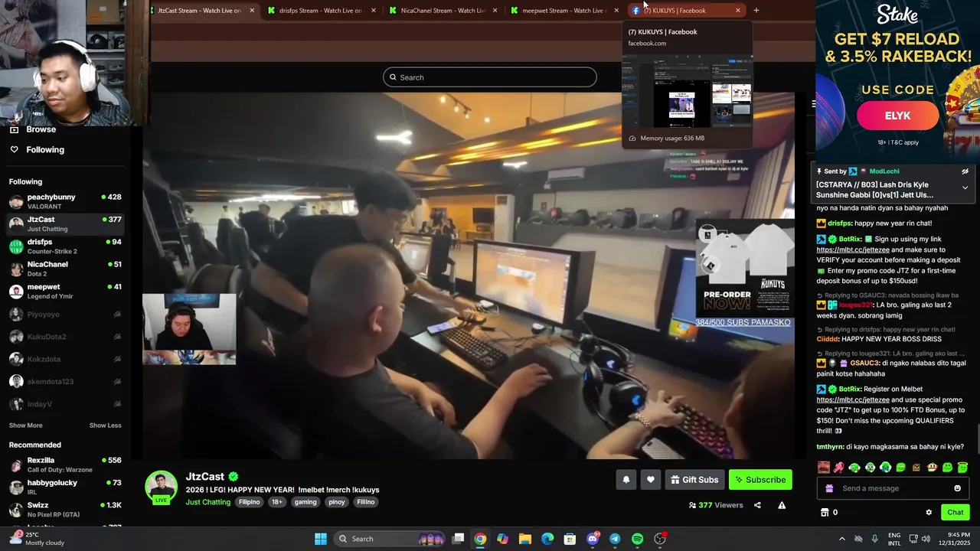The height and width of the screenshot is (551, 980).
Task: Click the pinoy tag
Action: pos(337,502)
